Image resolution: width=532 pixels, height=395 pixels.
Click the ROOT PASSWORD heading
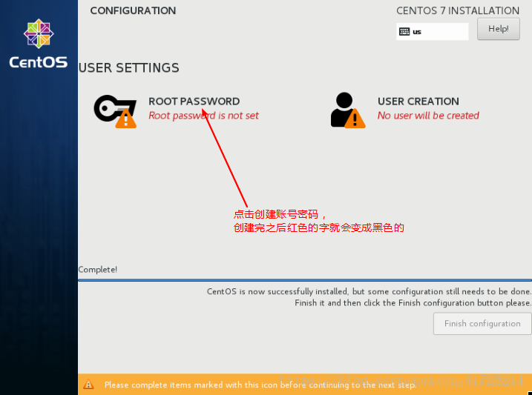[x=194, y=102]
